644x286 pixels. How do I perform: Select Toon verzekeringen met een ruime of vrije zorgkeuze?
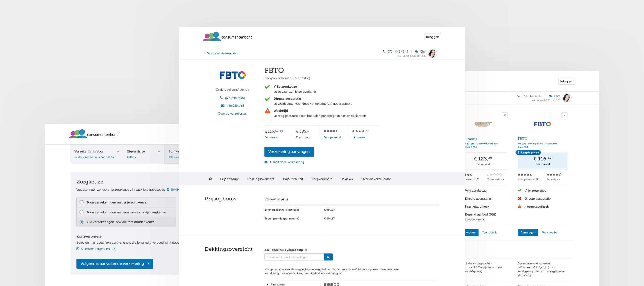tap(126, 212)
